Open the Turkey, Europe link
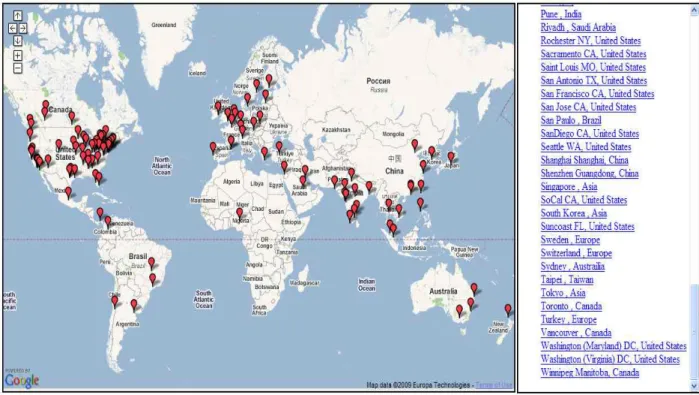Screen dimensions: 699x395 point(568,320)
